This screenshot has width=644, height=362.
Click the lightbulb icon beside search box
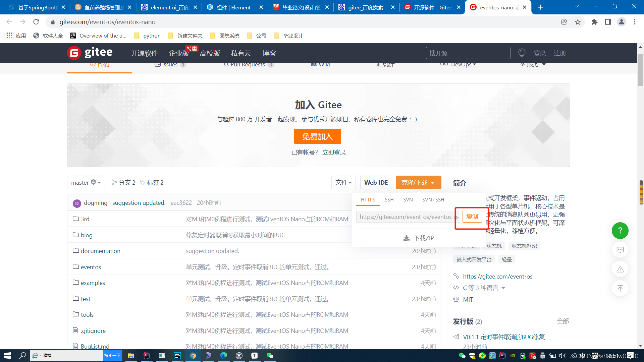click(522, 53)
